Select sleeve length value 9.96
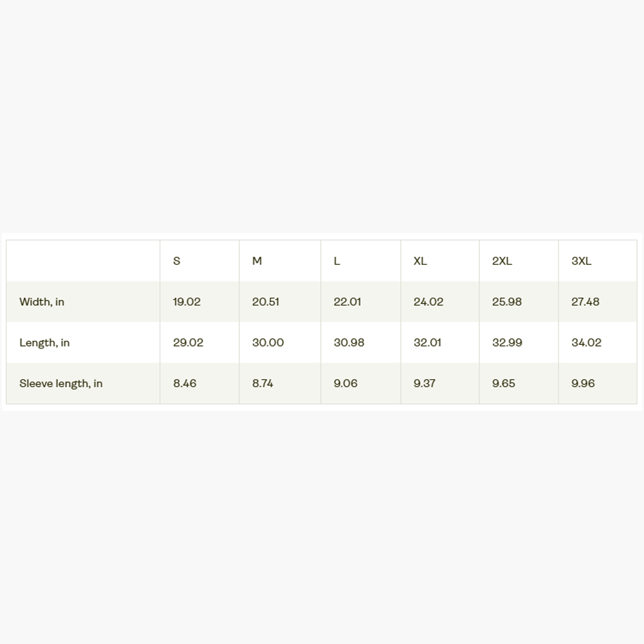Image resolution: width=644 pixels, height=644 pixels. click(583, 383)
